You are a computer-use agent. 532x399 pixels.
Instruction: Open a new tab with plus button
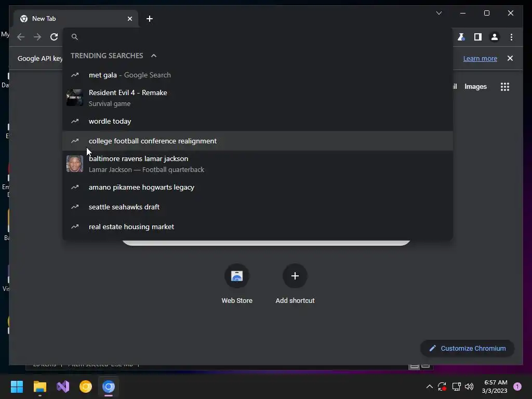[x=150, y=19]
